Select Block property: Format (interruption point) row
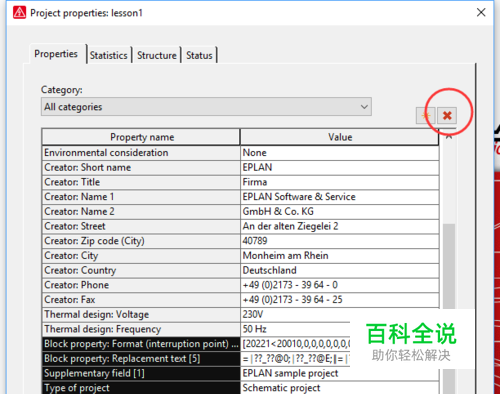The height and width of the screenshot is (394, 500). pyautogui.click(x=141, y=344)
